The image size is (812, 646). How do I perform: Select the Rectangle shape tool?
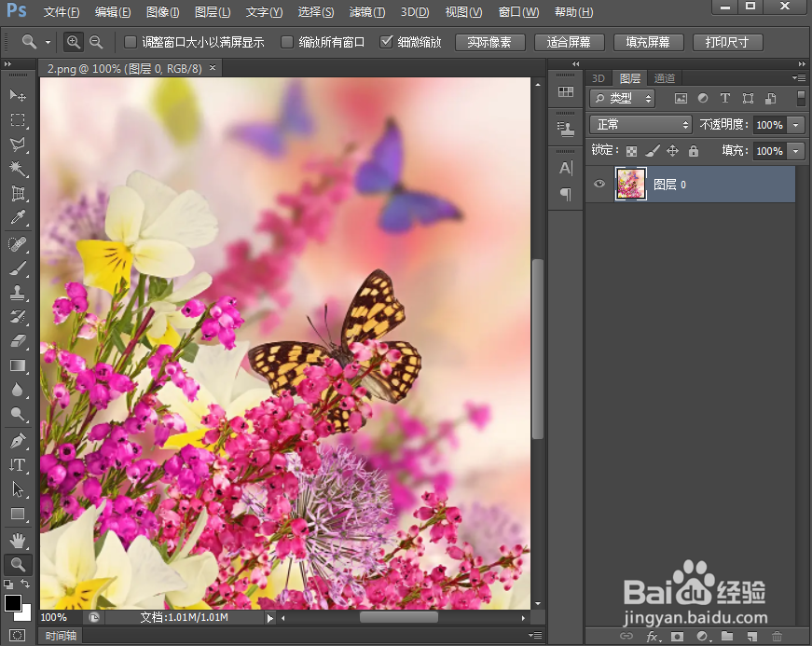pos(18,514)
